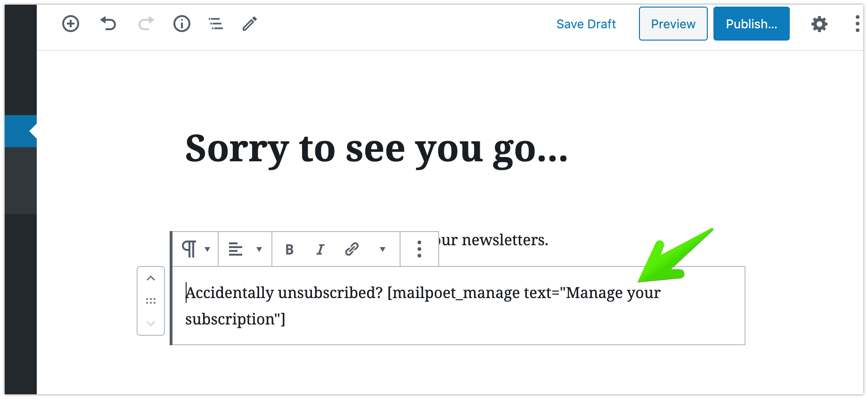Insert a link with the chain icon
The height and width of the screenshot is (399, 868).
pyautogui.click(x=352, y=249)
